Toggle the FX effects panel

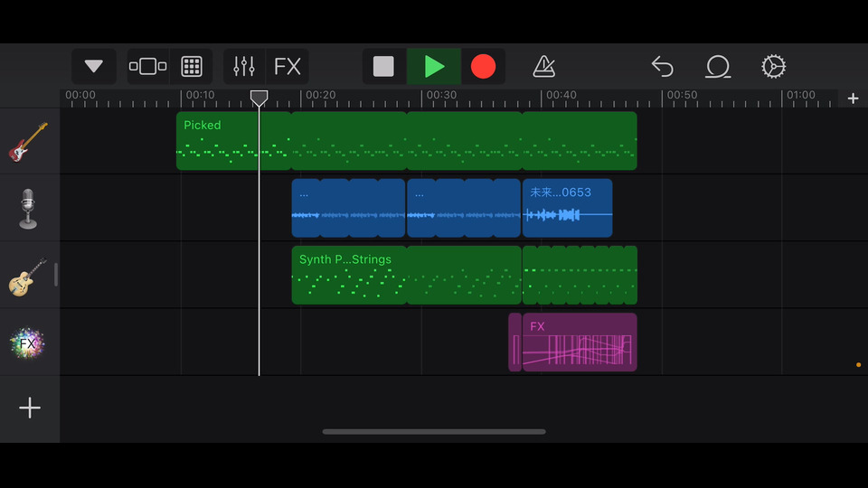(288, 66)
